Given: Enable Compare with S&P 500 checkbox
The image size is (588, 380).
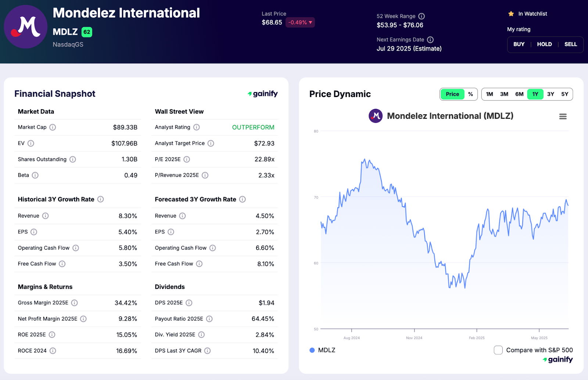Looking at the screenshot, I should tap(498, 350).
